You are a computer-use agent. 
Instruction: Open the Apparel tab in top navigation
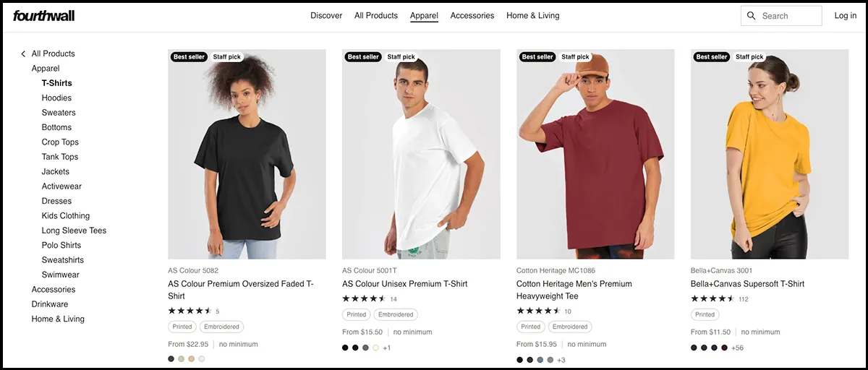pyautogui.click(x=424, y=16)
